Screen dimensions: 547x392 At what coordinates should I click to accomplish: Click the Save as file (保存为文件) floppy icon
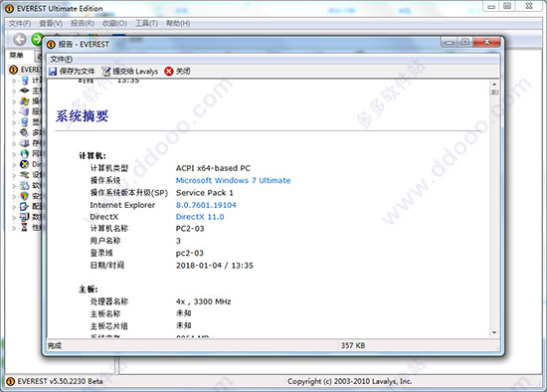tap(53, 72)
